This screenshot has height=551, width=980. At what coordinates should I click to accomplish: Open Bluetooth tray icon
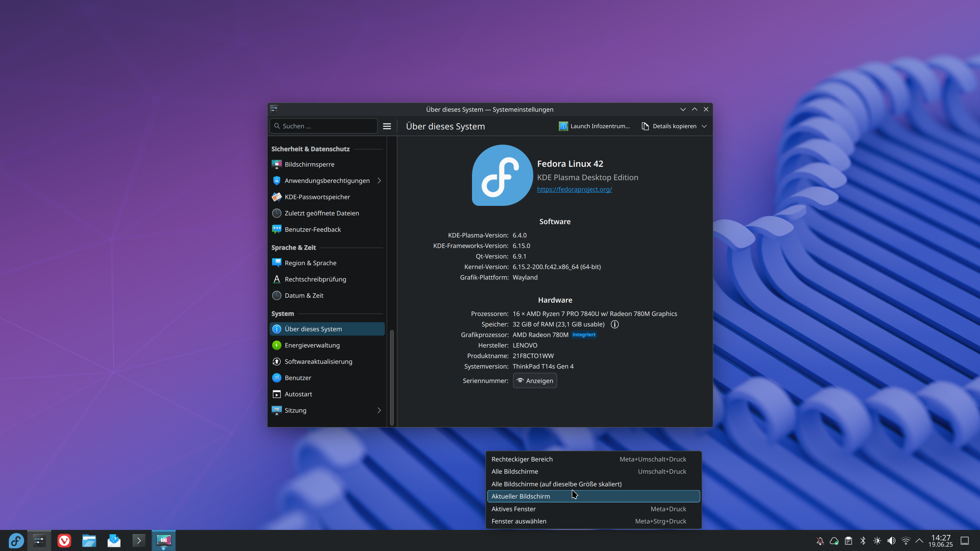pos(863,541)
